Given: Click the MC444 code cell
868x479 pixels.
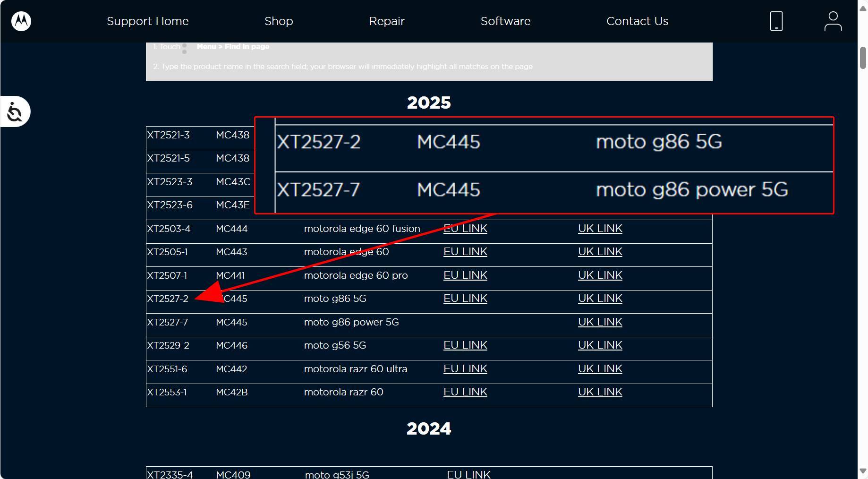Looking at the screenshot, I should pos(231,229).
